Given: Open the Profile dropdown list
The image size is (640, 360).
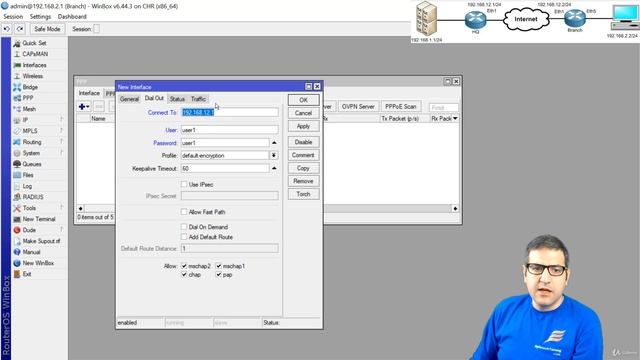Looking at the screenshot, I should (274, 156).
